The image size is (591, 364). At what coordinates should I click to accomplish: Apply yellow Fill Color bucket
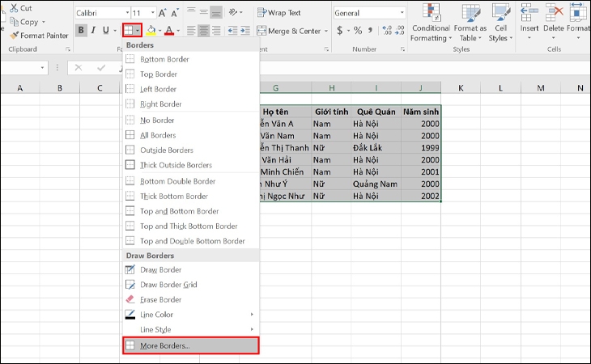click(151, 30)
